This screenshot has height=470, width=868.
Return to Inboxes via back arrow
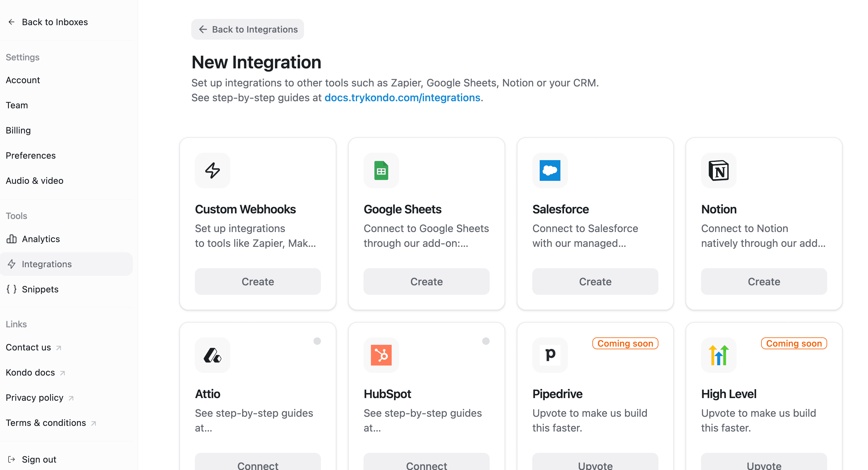coord(47,22)
